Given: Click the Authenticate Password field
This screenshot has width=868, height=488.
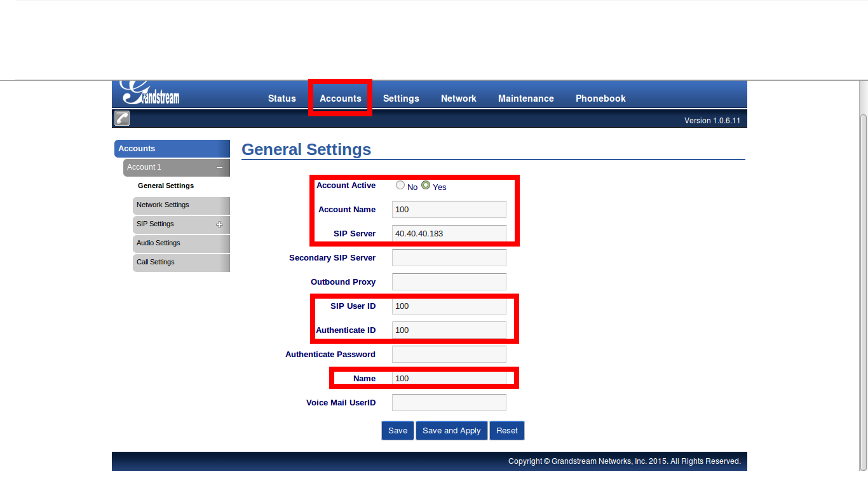Looking at the screenshot, I should point(449,355).
